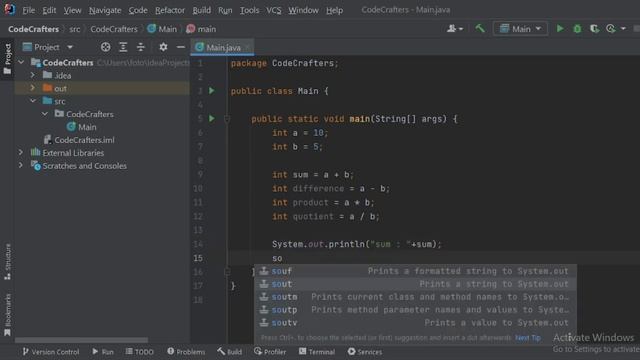This screenshot has height=360, width=640.
Task: Start debugging with the green bug icon
Action: point(577,29)
